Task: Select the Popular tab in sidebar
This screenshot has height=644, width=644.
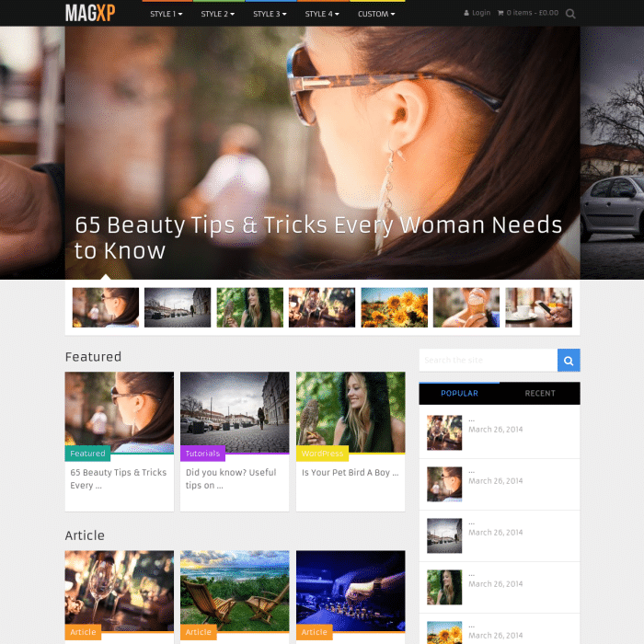Action: coord(459,393)
